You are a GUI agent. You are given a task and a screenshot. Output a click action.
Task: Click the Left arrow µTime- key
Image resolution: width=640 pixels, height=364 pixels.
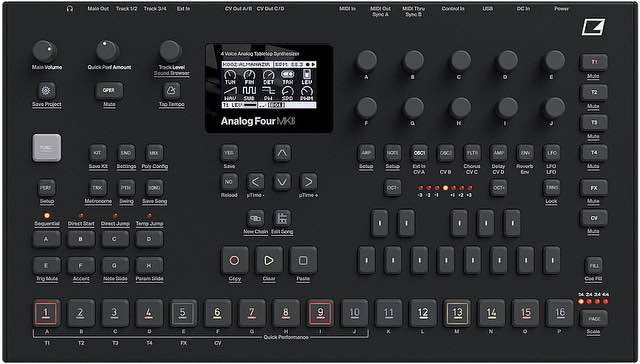click(x=256, y=182)
